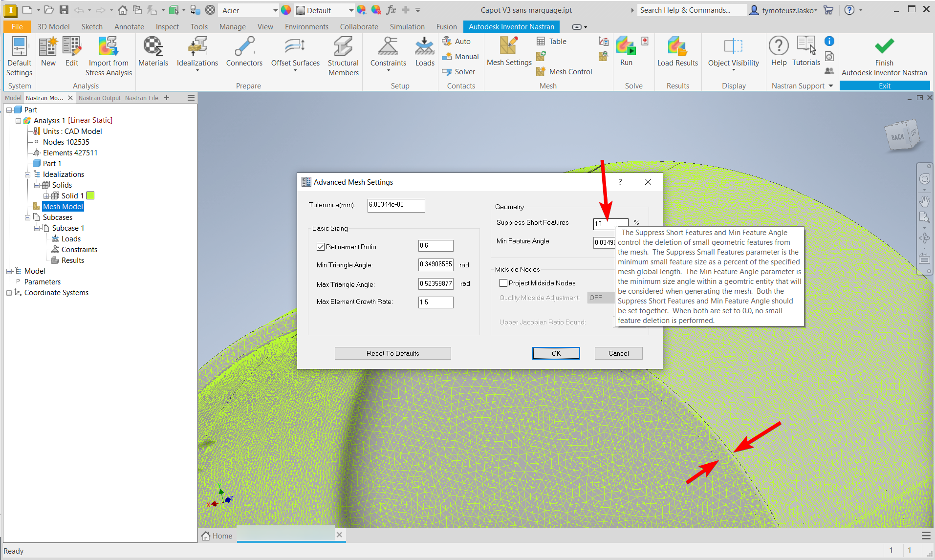Click Search Help & Commands box
Viewport: 935px width, 560px height.
click(x=692, y=10)
